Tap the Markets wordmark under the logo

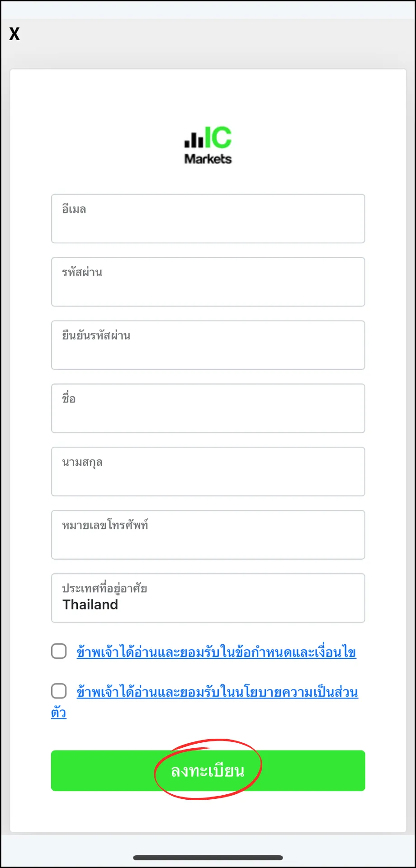[208, 159]
